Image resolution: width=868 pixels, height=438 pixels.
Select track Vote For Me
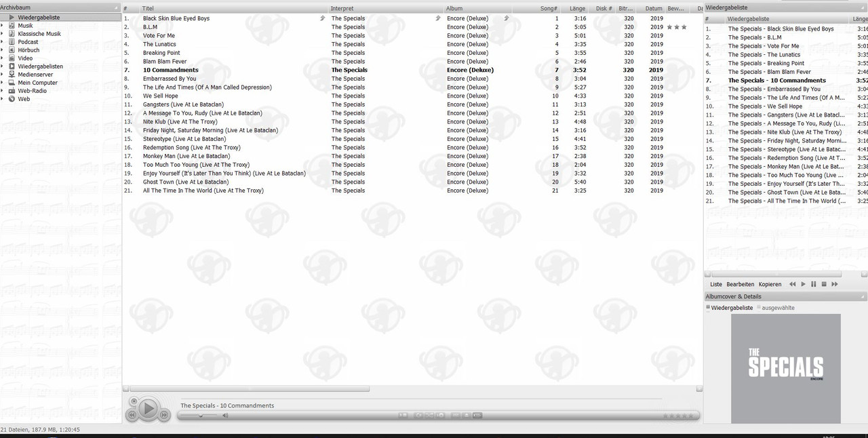pyautogui.click(x=159, y=35)
